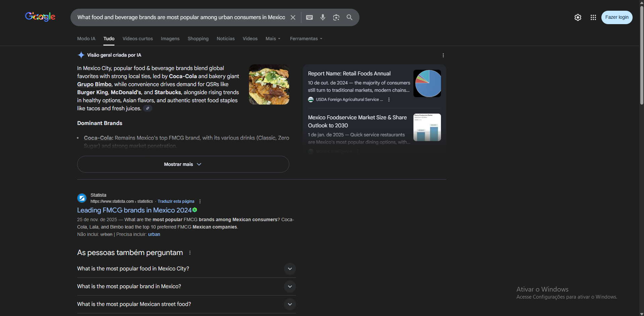Image resolution: width=644 pixels, height=316 pixels.
Task: Start voice search with microphone icon
Action: click(323, 17)
